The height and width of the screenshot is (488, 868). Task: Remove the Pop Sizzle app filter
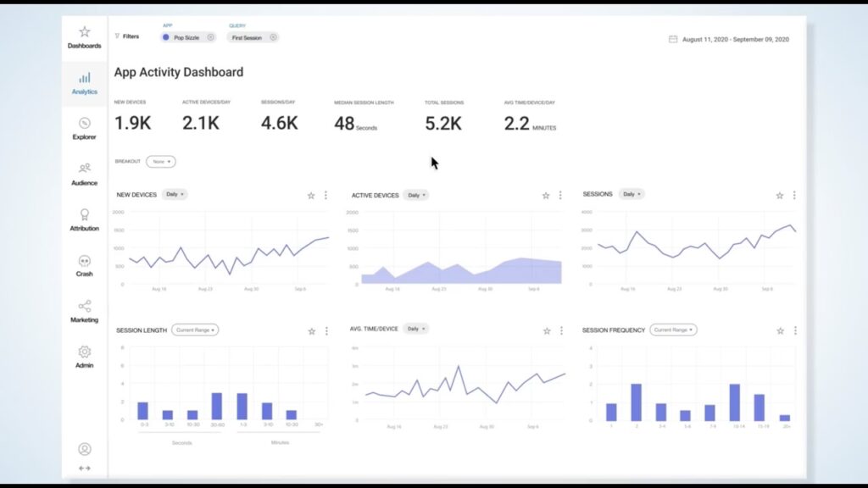tap(210, 37)
